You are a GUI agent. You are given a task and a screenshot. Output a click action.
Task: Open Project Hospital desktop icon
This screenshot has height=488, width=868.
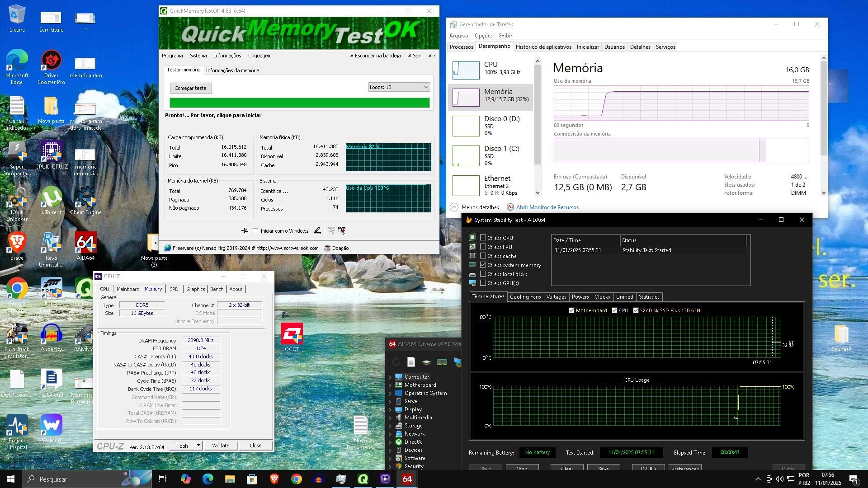click(x=17, y=432)
